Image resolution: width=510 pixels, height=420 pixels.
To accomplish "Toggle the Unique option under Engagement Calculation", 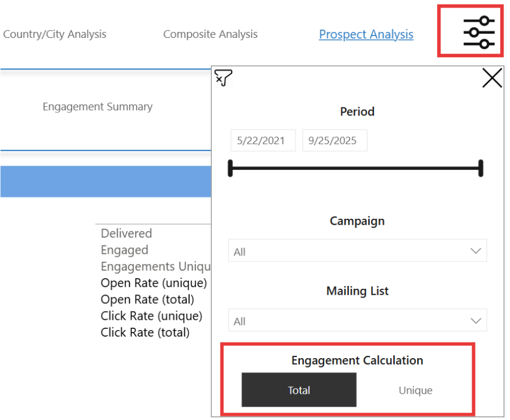I will coord(415,390).
